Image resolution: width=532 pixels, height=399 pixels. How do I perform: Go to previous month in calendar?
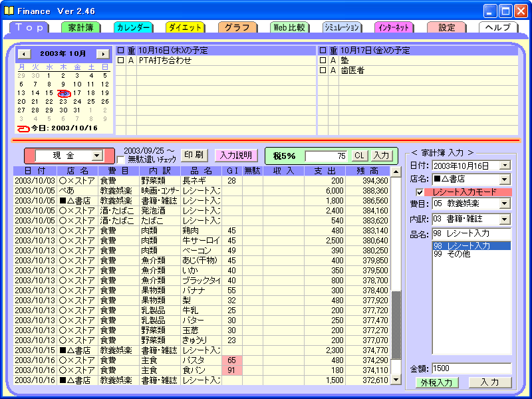click(x=24, y=54)
